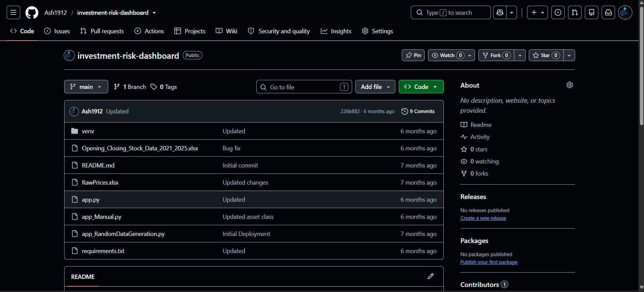This screenshot has width=644, height=292.
Task: Open the 1 Branch link
Action: [x=130, y=87]
